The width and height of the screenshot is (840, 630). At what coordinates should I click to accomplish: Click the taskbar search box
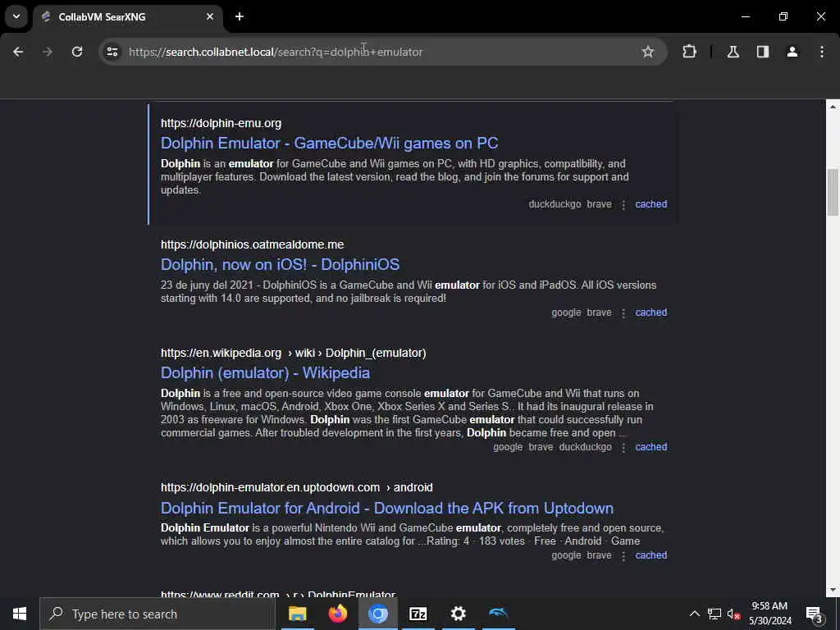click(x=157, y=614)
